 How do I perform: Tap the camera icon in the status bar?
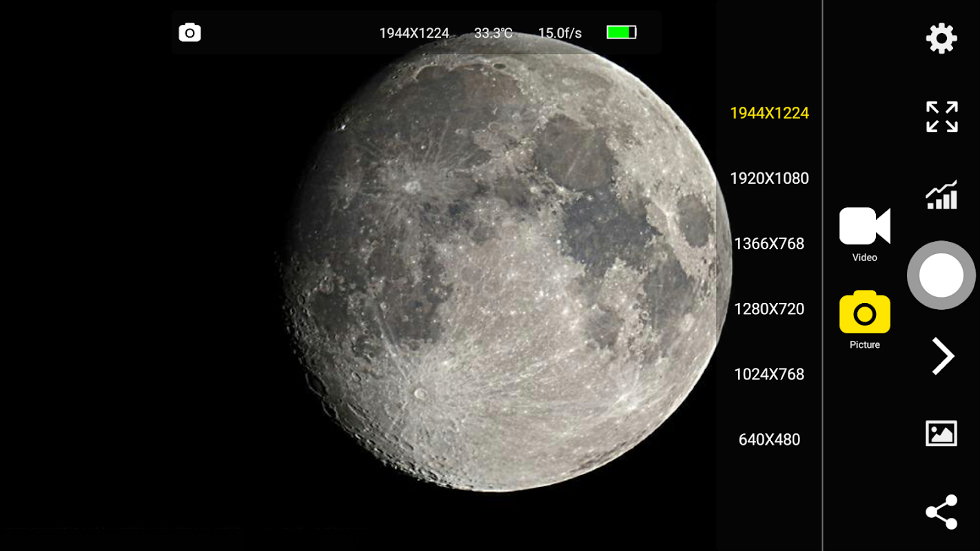[x=190, y=32]
